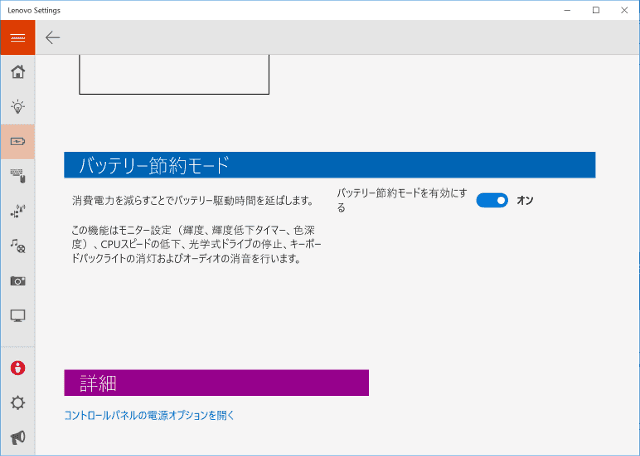The width and height of the screenshot is (640, 456).
Task: Open the camera settings icon
Action: pos(18,281)
